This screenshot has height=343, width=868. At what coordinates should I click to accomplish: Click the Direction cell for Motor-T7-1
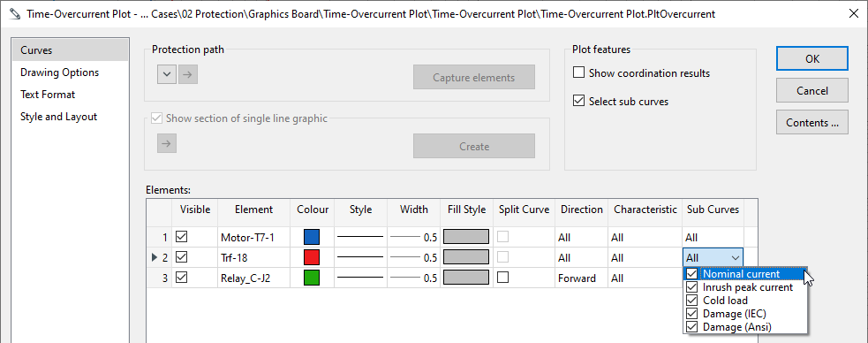(581, 237)
